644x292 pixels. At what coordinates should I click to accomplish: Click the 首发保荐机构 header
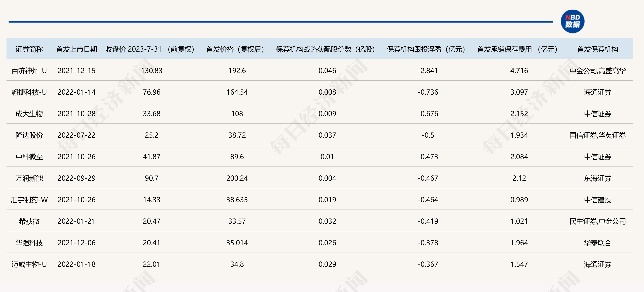597,49
